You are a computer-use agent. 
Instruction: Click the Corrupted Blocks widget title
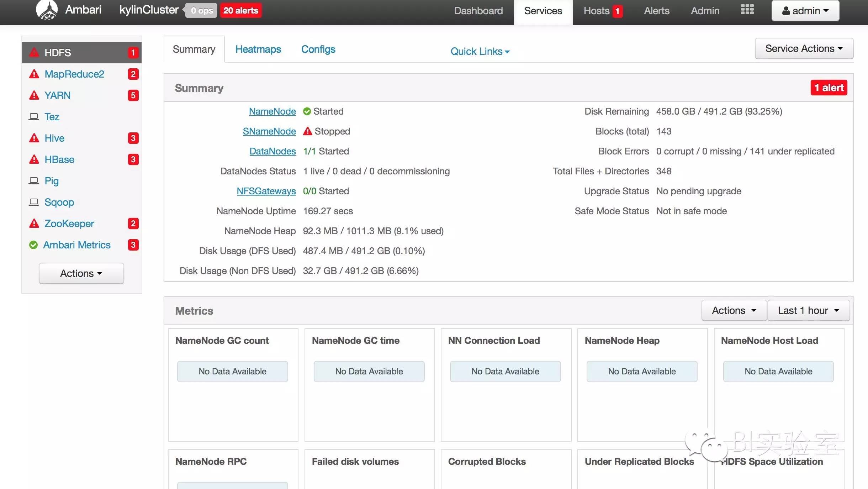pos(487,462)
